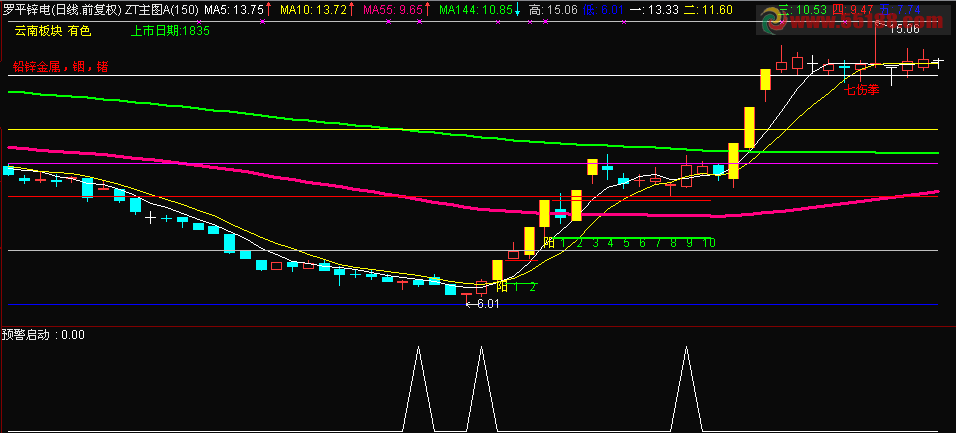Click the 6.01 low price arrow marker
Screen dimensions: 956x433
(482, 304)
